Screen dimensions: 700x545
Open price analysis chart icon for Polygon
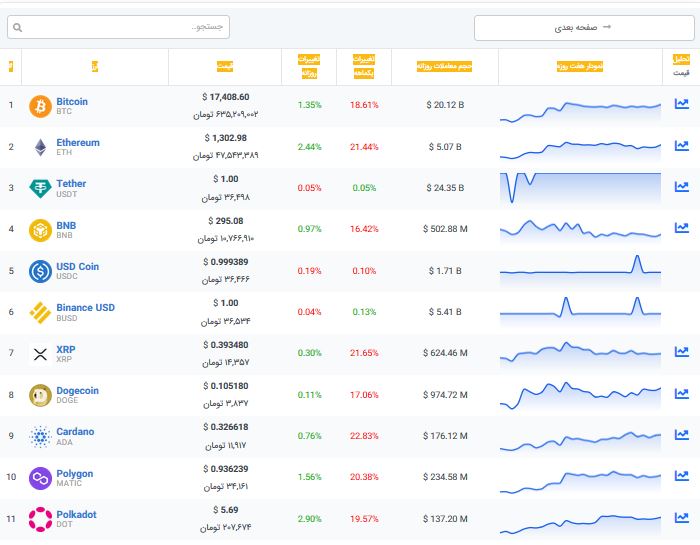(681, 476)
